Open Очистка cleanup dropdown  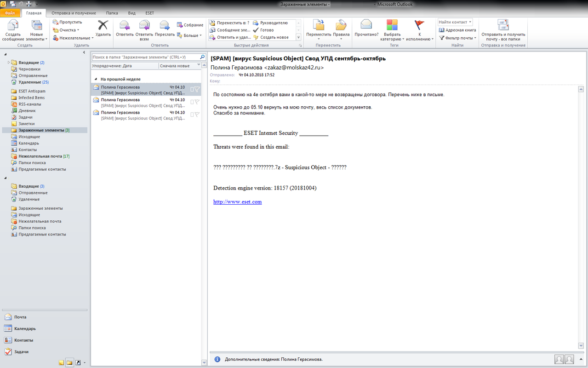(66, 30)
